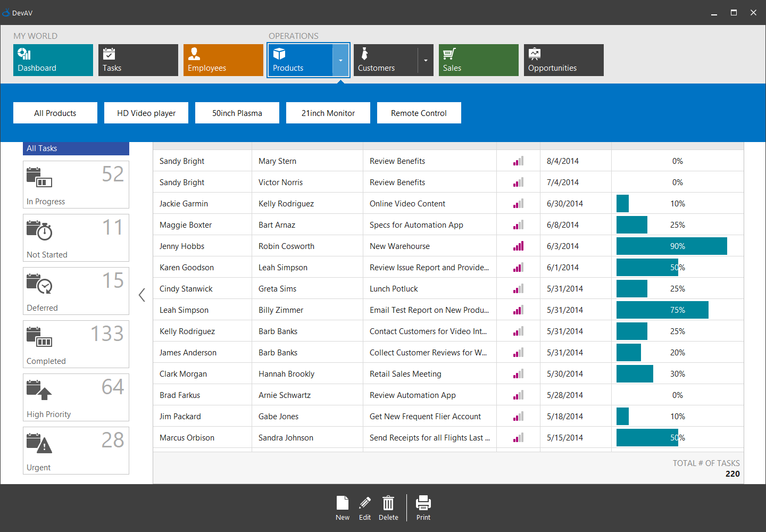Viewport: 766px width, 532px height.
Task: Filter by HD Video player
Action: coord(146,113)
